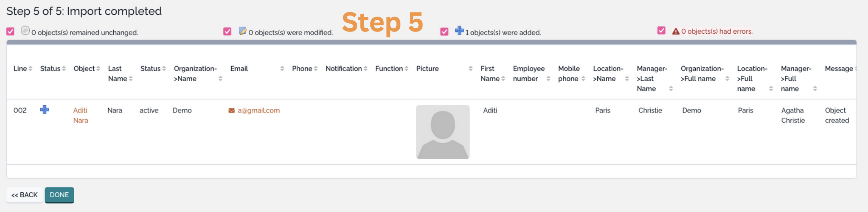Uncheck the objects had errors checkbox
The height and width of the screenshot is (212, 868).
[661, 31]
